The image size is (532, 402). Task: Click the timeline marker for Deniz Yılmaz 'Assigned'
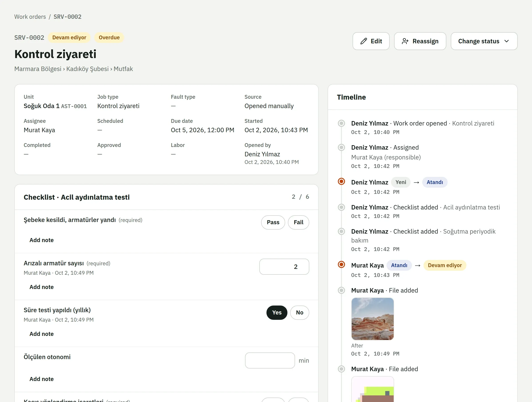coord(341,147)
